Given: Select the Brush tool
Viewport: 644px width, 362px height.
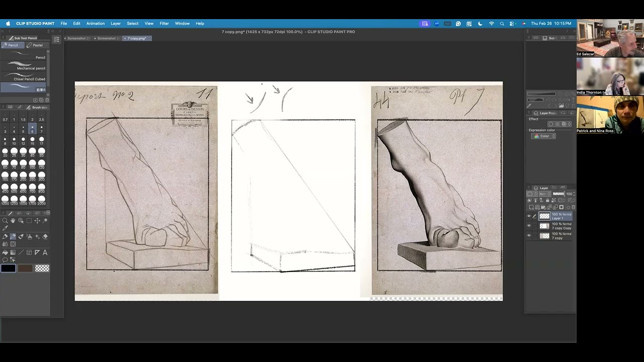Looking at the screenshot, I should coord(21,237).
